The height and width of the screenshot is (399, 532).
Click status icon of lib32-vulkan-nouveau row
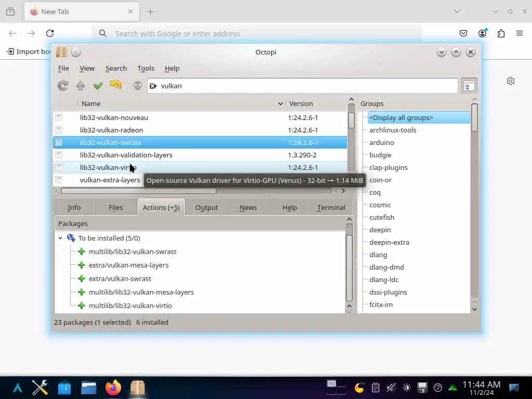tap(59, 117)
